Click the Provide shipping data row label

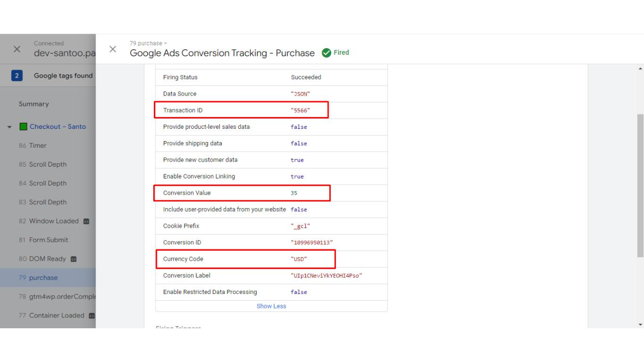(x=193, y=143)
